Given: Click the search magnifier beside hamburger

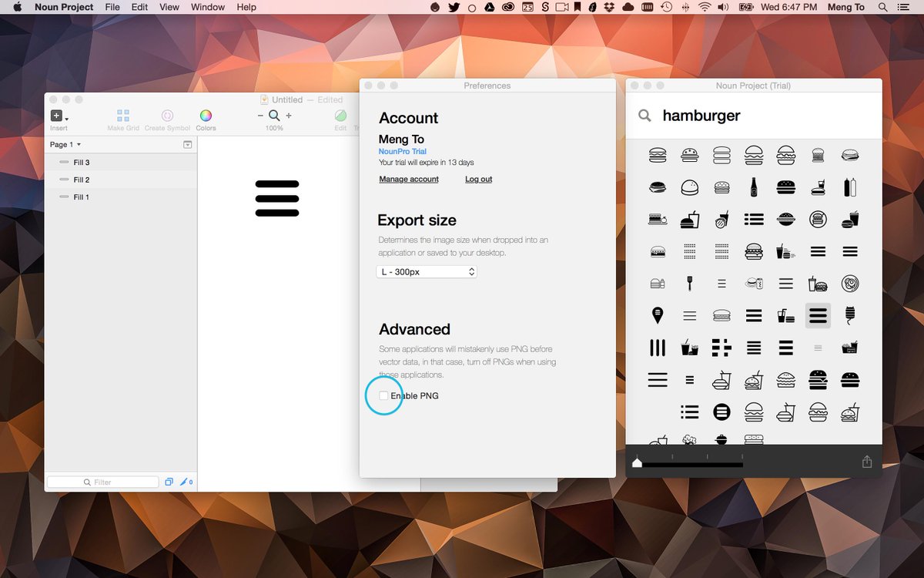Looking at the screenshot, I should 645,116.
